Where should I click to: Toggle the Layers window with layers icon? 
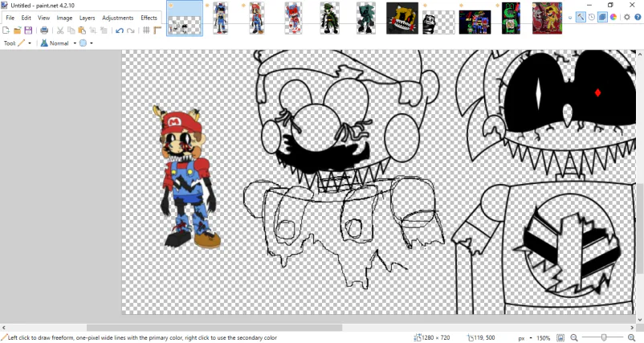click(602, 17)
